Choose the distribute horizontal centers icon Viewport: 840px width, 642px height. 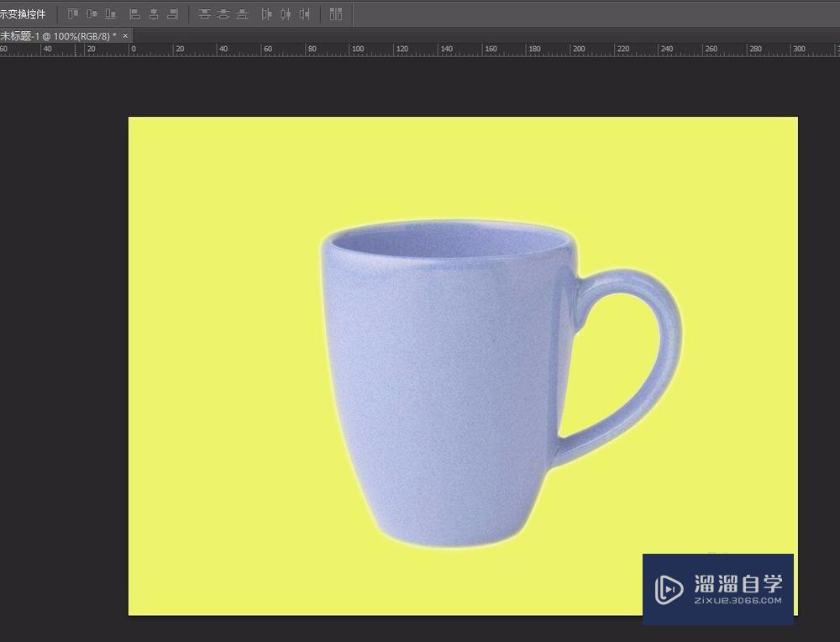coord(286,14)
